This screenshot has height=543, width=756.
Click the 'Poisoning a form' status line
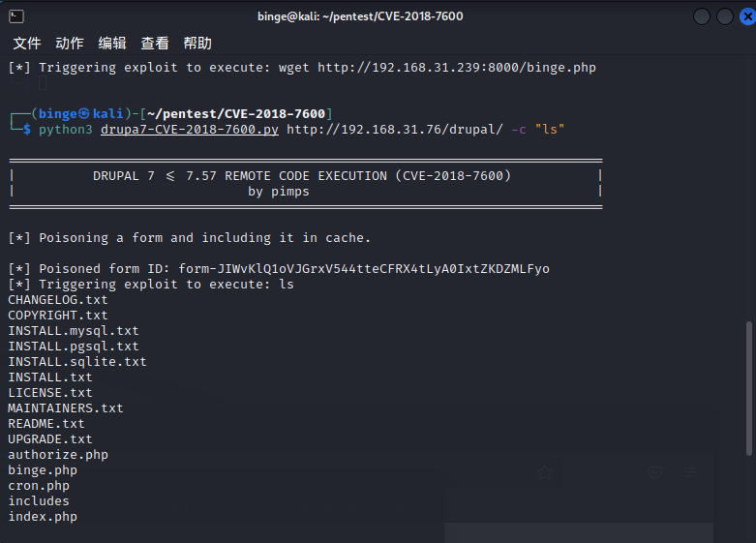point(189,238)
